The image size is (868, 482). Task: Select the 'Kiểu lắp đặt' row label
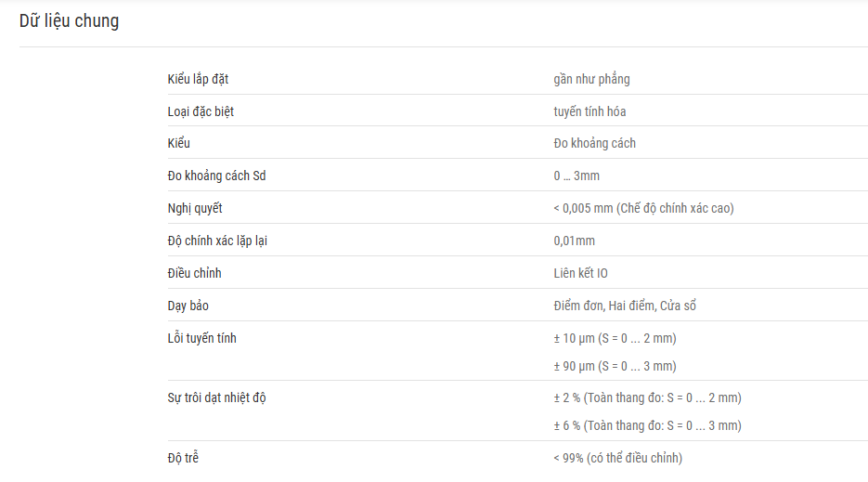[x=198, y=79]
